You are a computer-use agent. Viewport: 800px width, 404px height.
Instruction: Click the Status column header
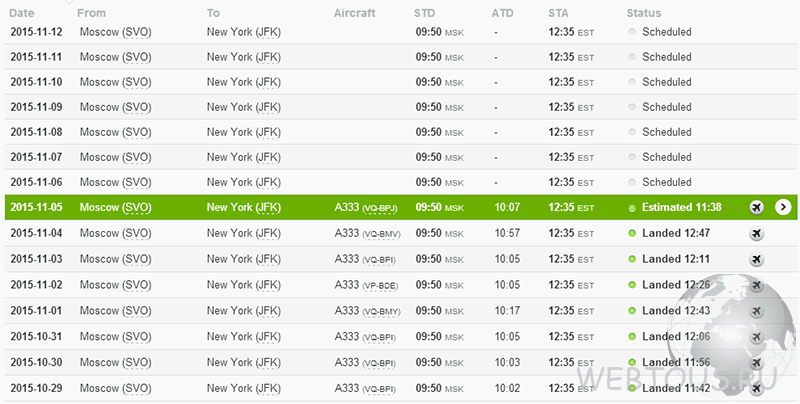[644, 13]
